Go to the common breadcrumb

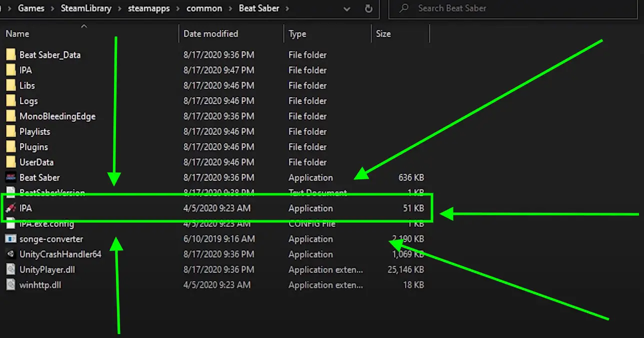click(204, 9)
